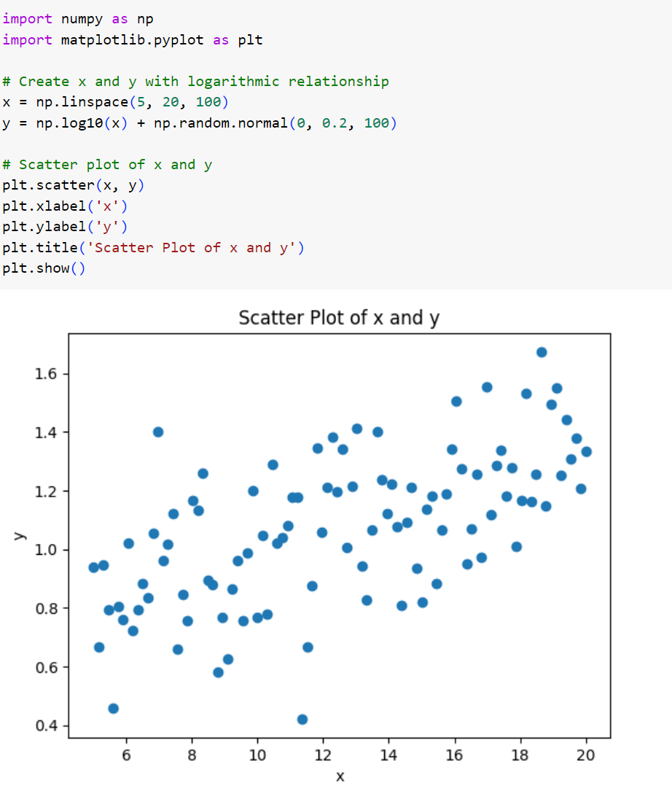
Task: Click the plt.scatter(x, y) line
Action: [x=74, y=185]
